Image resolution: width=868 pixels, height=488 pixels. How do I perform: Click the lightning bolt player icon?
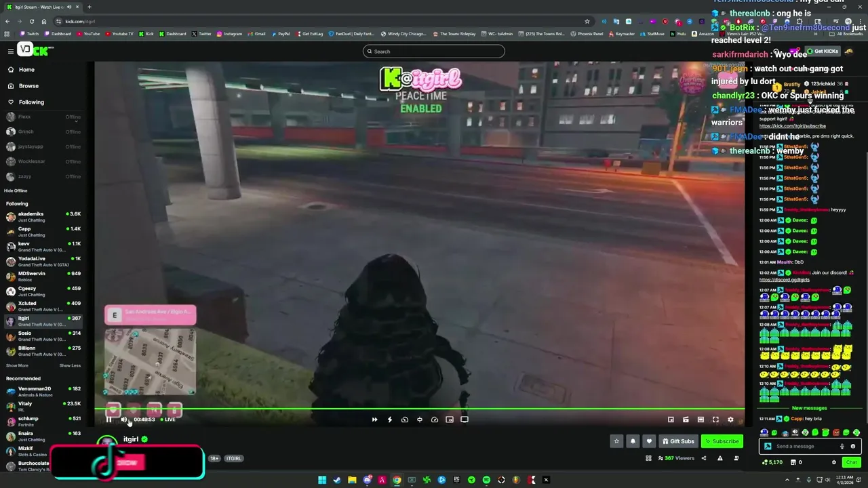[x=389, y=420]
